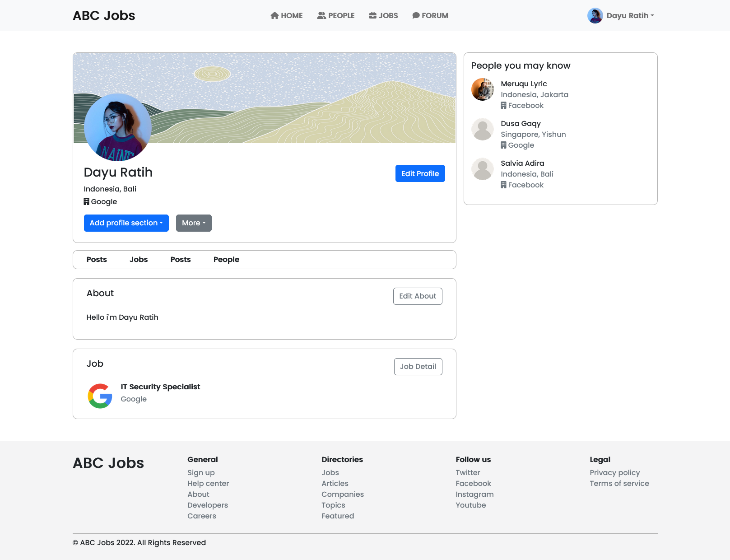Select the first Posts tab
730x560 pixels.
coord(97,260)
